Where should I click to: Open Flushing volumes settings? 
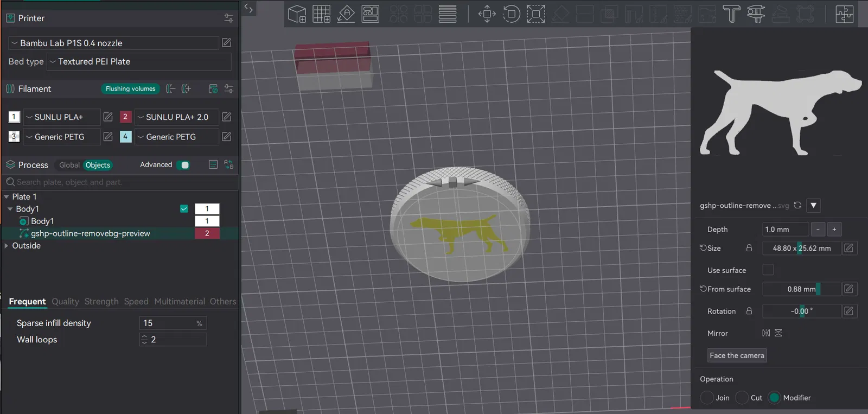point(130,88)
